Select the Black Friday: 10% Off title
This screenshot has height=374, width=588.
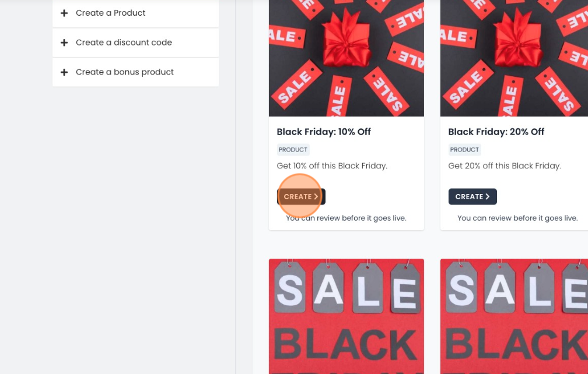[324, 132]
